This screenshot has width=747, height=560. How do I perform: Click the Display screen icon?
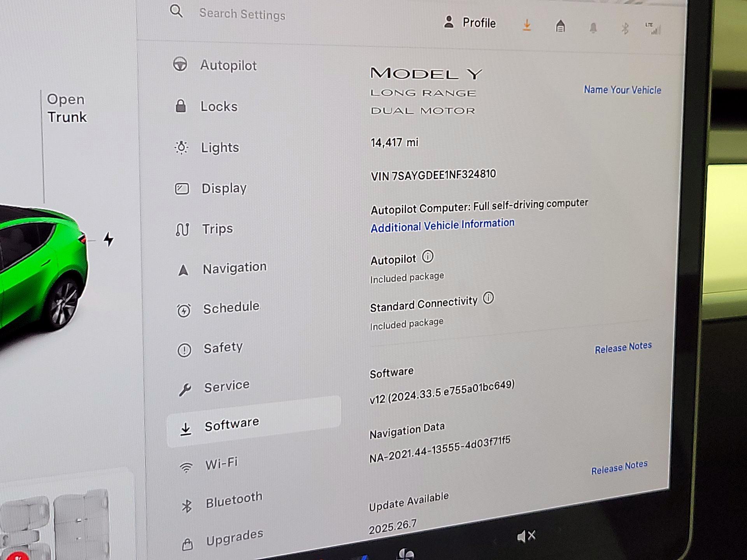[x=182, y=189]
